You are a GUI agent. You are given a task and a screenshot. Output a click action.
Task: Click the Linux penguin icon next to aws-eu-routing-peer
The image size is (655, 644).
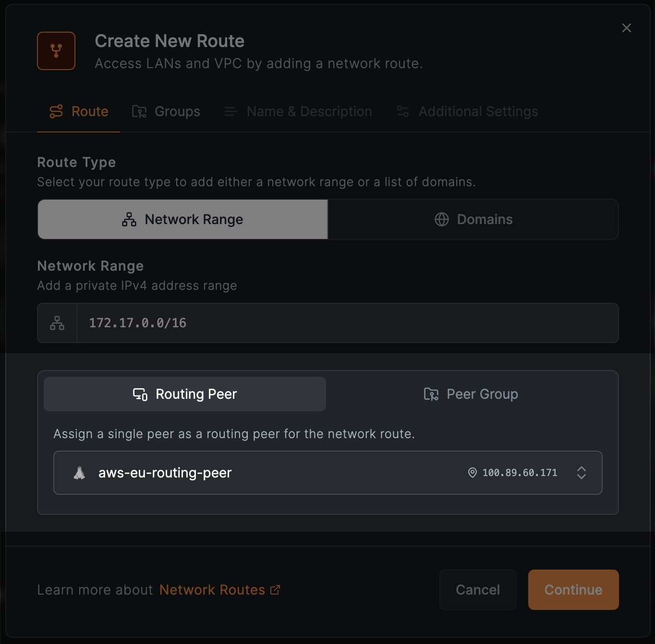point(79,473)
